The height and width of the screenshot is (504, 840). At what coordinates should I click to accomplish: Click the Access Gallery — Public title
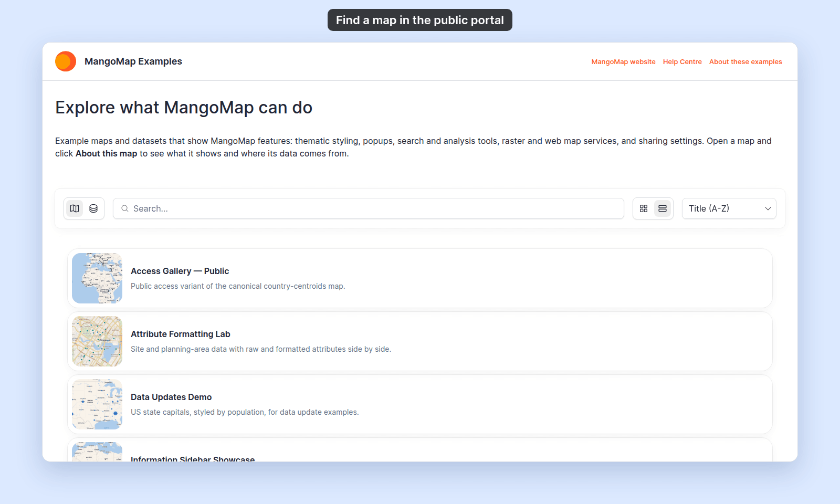[x=180, y=271]
